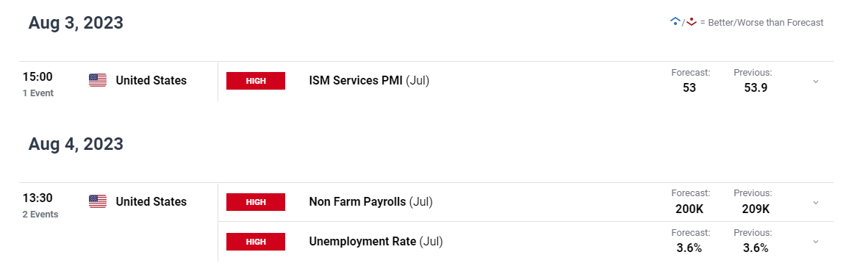
Task: Click the US flag in the 15:00 row
Action: coord(98,80)
